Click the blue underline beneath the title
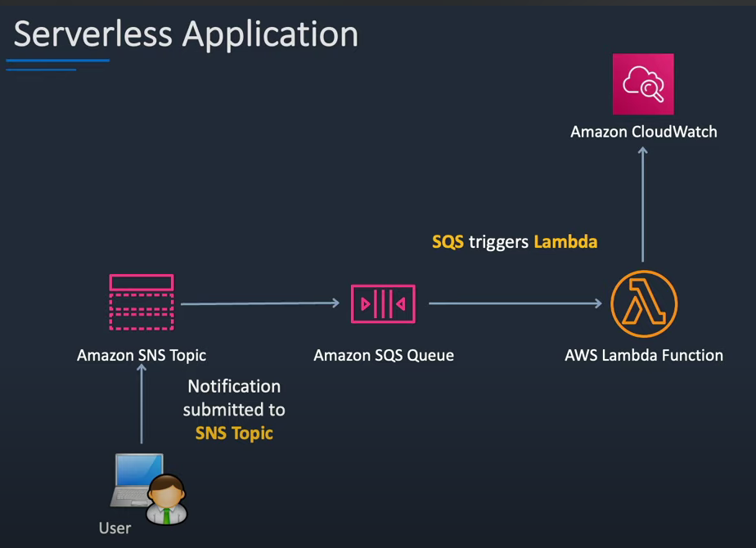 57,60
